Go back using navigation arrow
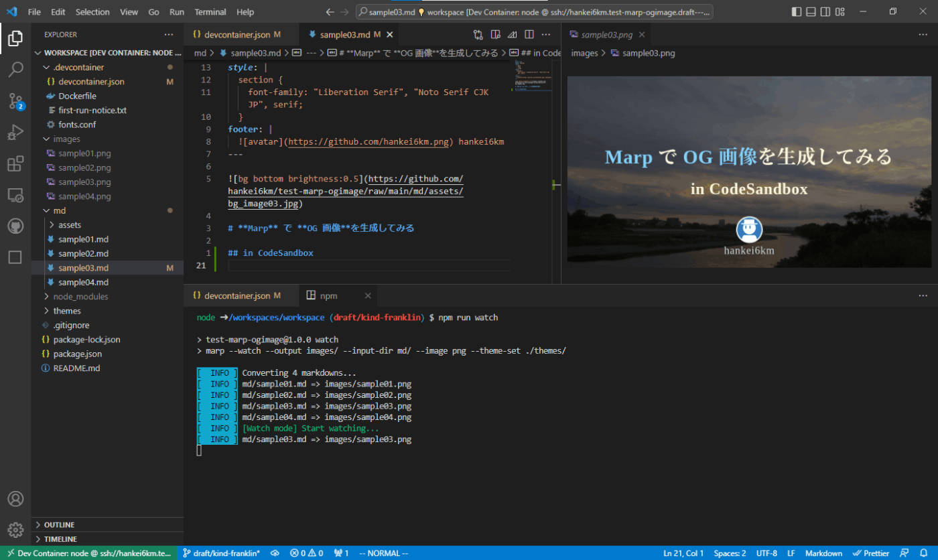The width and height of the screenshot is (938, 560). click(330, 12)
